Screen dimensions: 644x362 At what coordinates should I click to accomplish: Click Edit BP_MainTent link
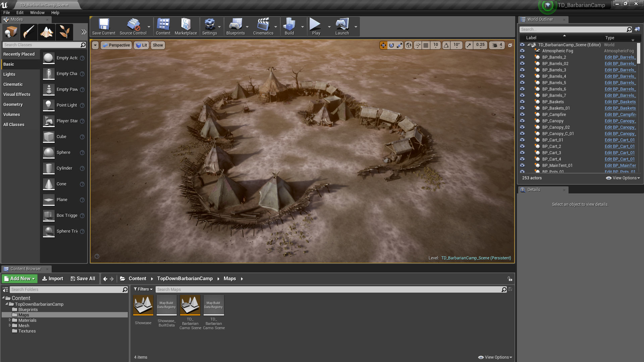[620, 166]
